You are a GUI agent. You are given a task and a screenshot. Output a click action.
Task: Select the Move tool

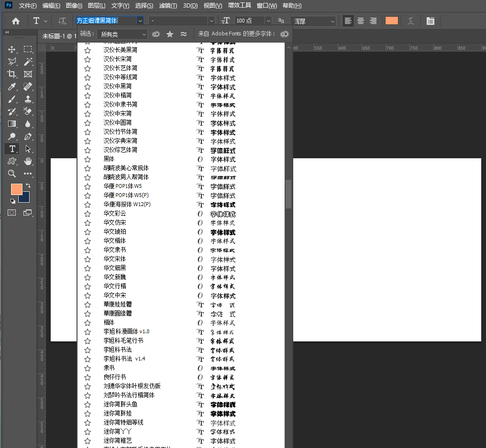click(x=12, y=49)
